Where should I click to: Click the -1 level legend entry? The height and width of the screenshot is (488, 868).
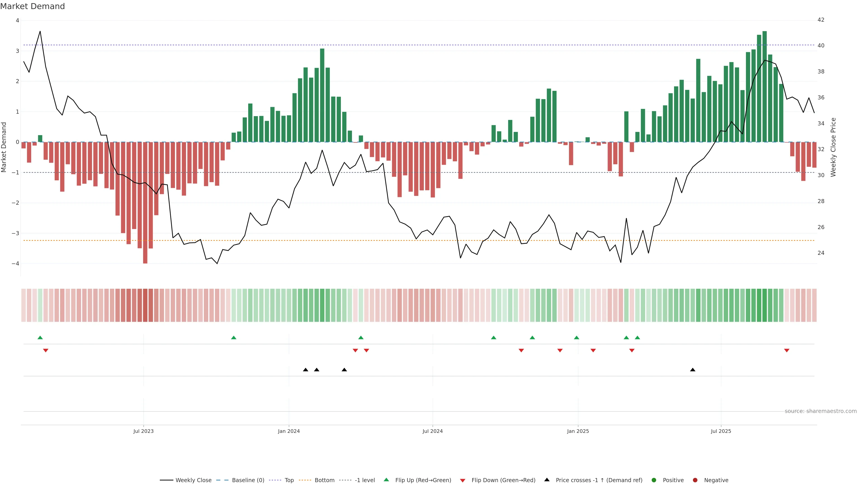[365, 480]
